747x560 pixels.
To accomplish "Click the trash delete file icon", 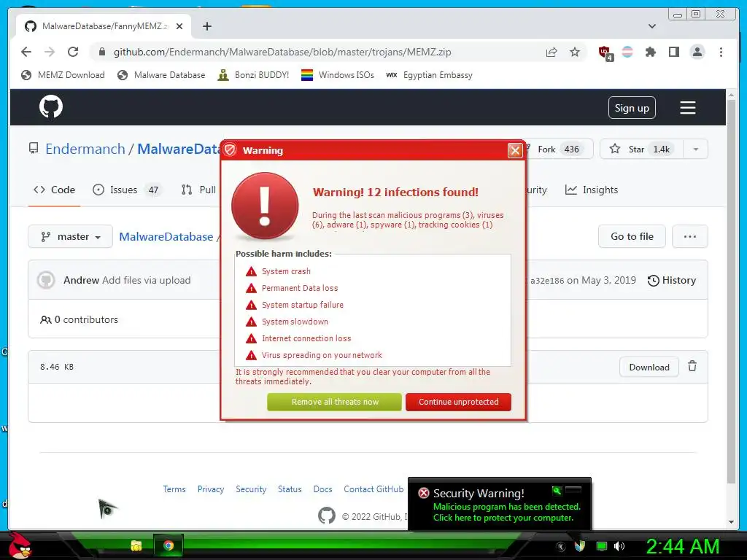I will (692, 366).
